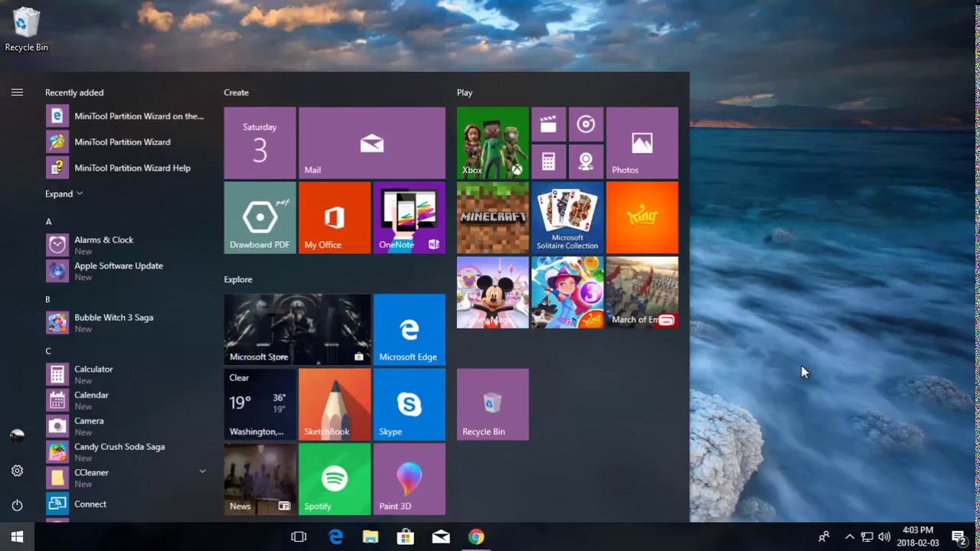Open the March of Empires tile
The width and height of the screenshot is (980, 551).
[x=642, y=292]
